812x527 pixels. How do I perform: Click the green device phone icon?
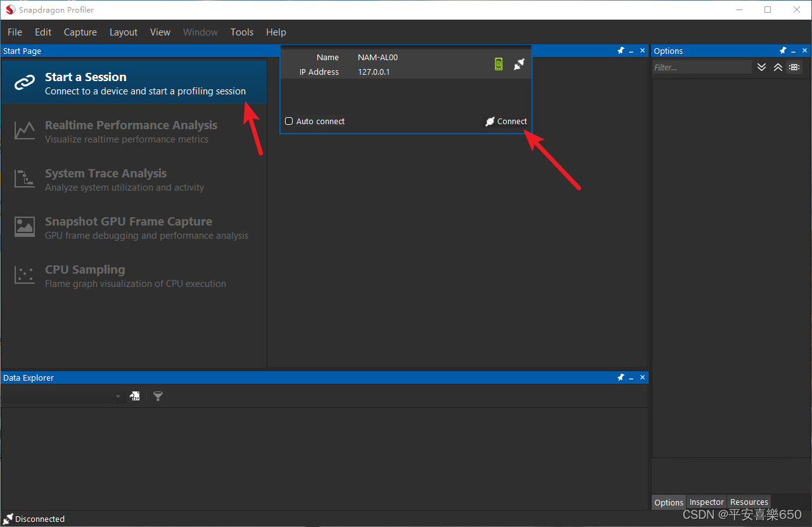click(498, 63)
